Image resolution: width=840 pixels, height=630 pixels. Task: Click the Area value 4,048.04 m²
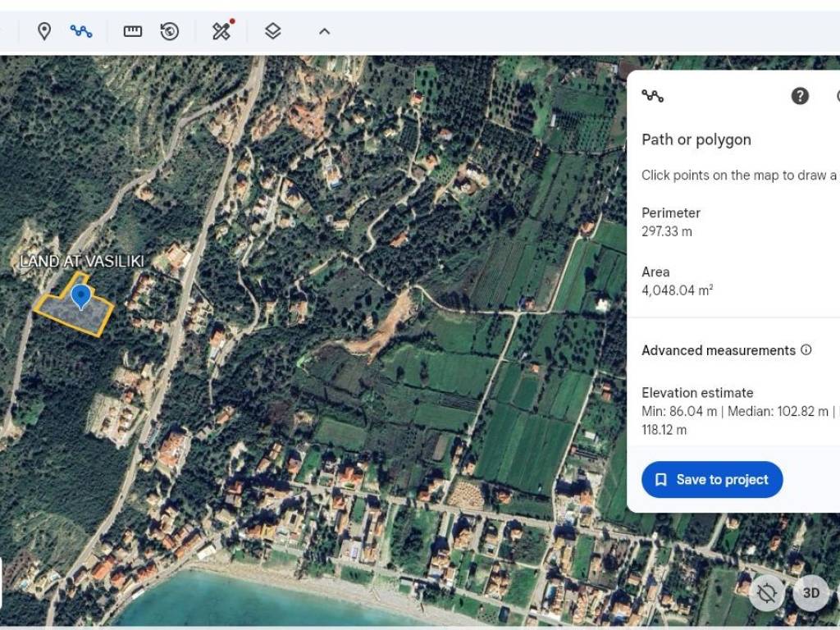(x=677, y=290)
